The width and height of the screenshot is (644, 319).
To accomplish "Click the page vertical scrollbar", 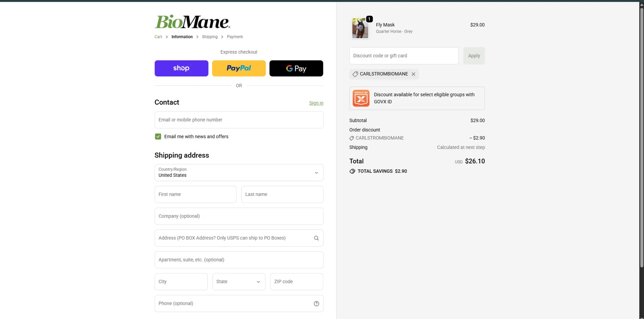I will point(641,137).
